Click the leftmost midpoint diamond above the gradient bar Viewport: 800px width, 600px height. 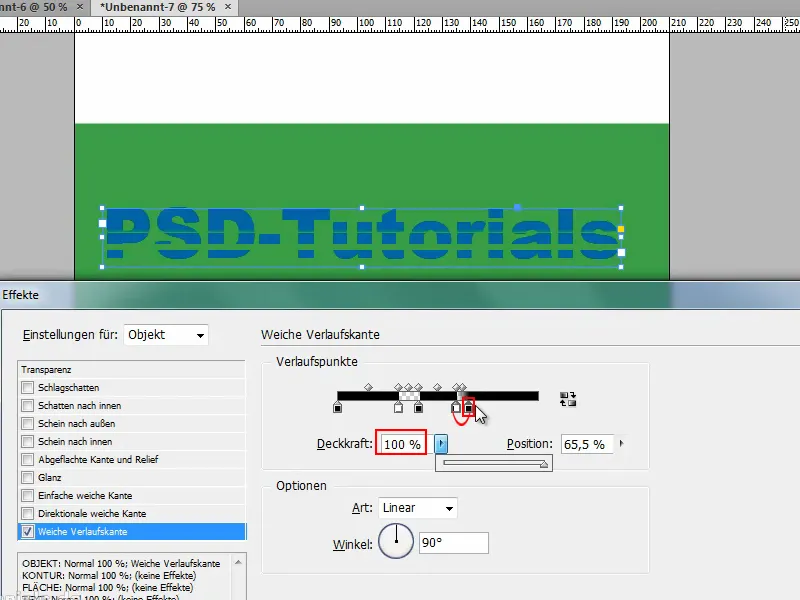point(368,387)
